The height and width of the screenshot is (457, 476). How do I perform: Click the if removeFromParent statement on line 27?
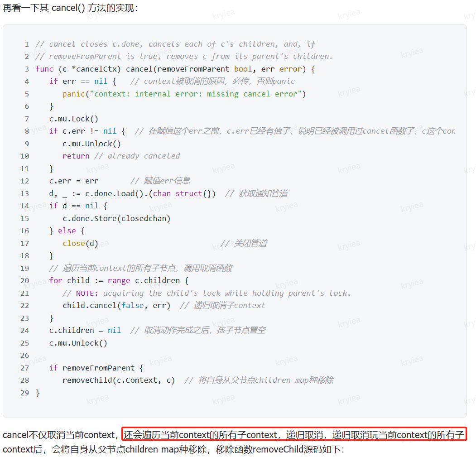click(96, 368)
